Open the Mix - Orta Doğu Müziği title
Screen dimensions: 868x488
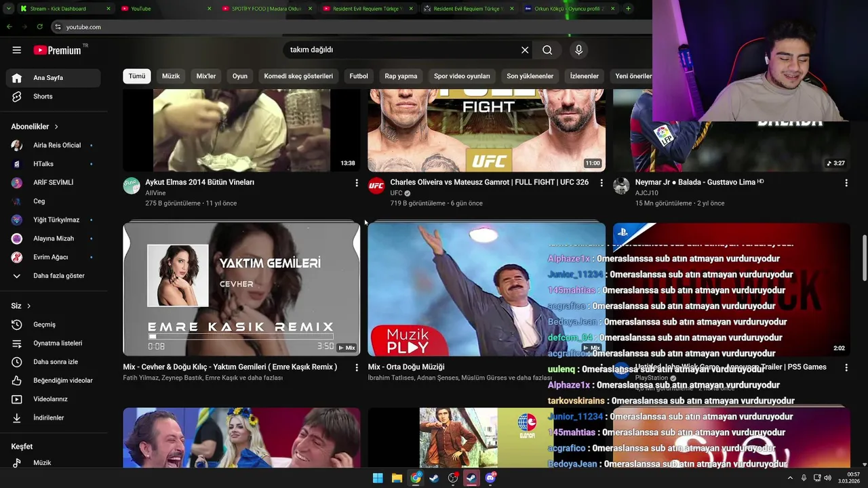click(406, 367)
